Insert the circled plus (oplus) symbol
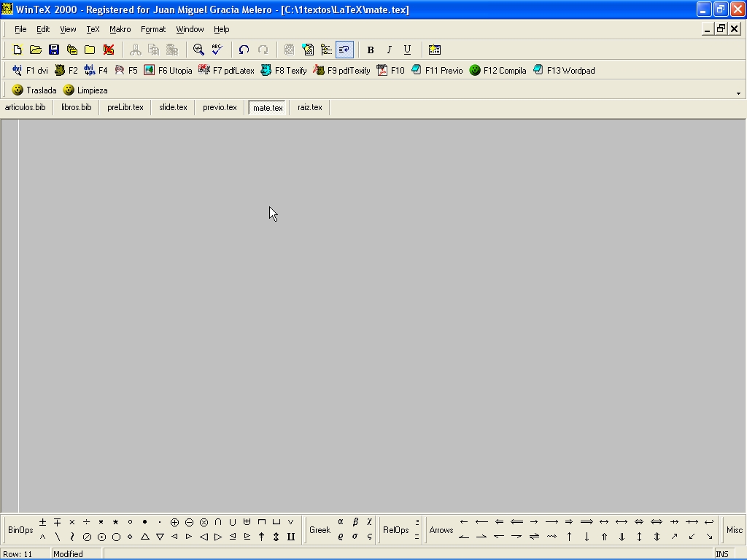This screenshot has width=747, height=560. (x=174, y=522)
